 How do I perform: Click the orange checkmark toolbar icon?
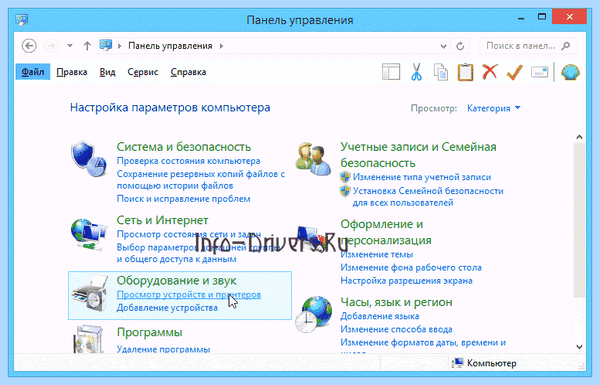coord(515,72)
